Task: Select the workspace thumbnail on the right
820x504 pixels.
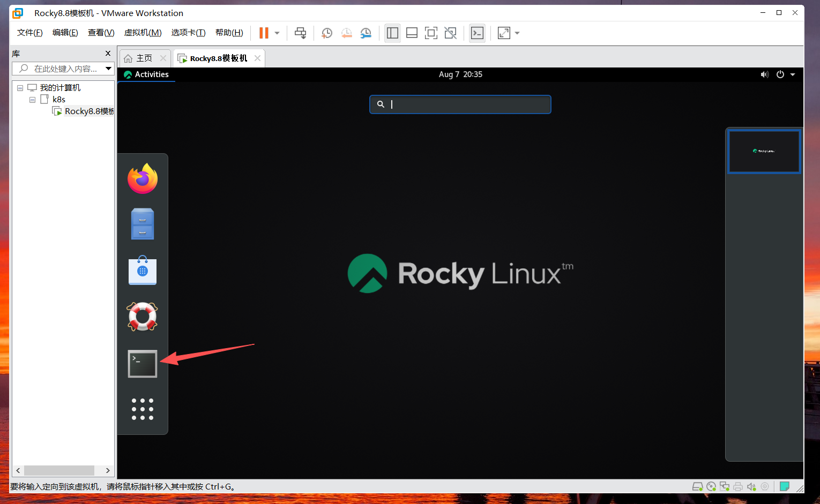Action: [x=764, y=152]
